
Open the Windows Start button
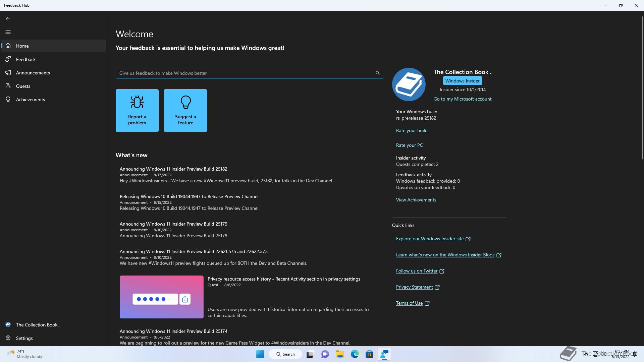260,354
